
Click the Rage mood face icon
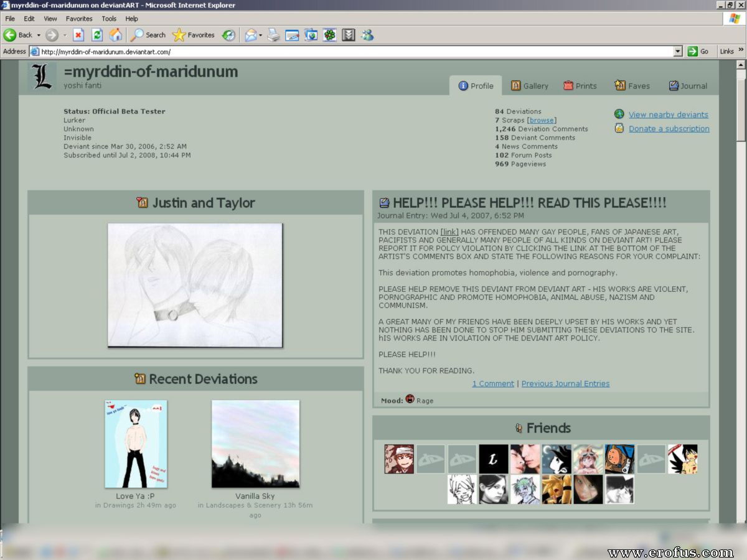coord(410,399)
